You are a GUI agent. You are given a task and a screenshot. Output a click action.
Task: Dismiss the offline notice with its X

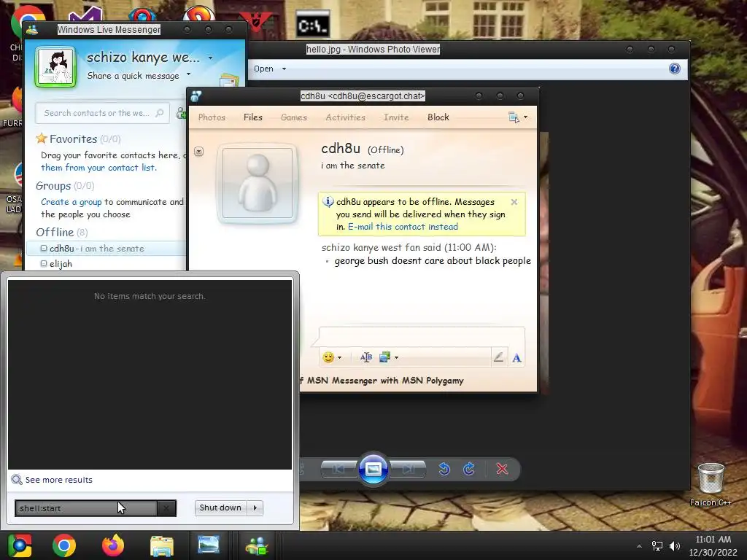point(514,202)
